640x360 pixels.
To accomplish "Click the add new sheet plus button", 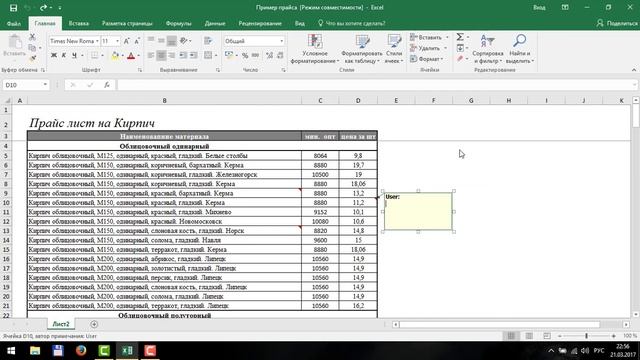I will point(94,324).
